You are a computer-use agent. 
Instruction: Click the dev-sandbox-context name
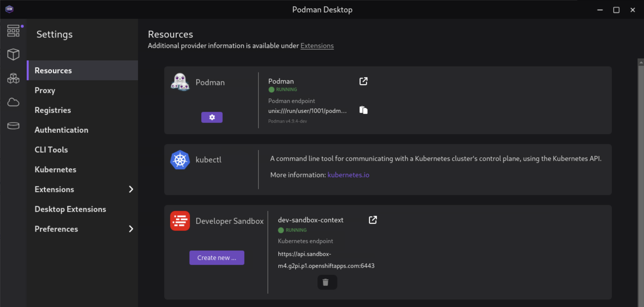pyautogui.click(x=311, y=220)
